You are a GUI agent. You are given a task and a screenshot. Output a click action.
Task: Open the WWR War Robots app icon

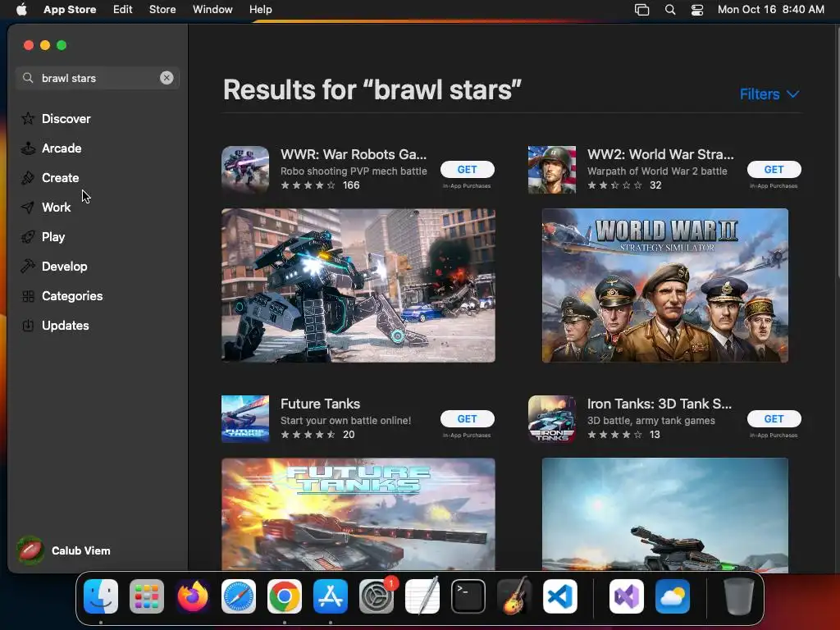pyautogui.click(x=245, y=170)
